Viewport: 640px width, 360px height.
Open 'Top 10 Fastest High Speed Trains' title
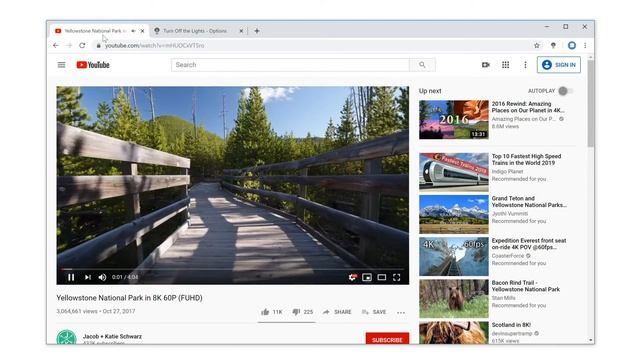click(527, 160)
